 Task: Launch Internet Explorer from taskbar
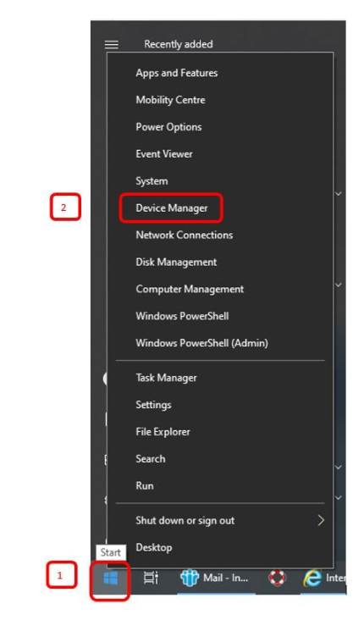[323, 578]
